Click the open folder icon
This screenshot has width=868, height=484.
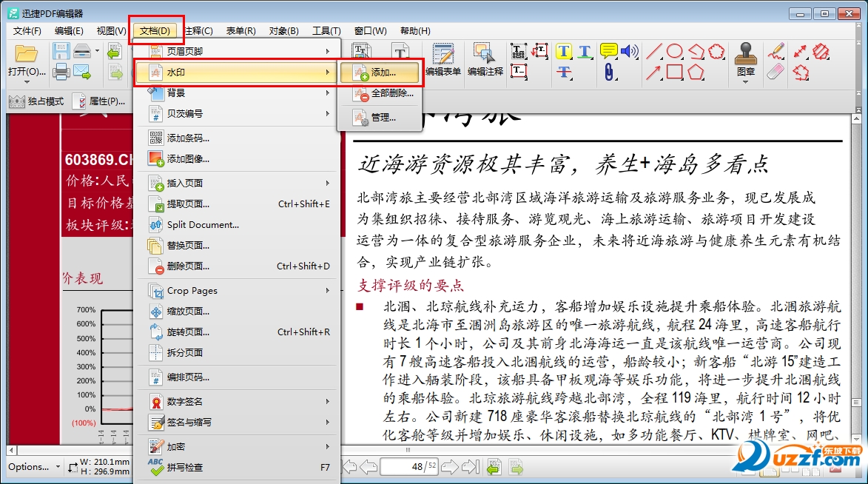coord(26,53)
